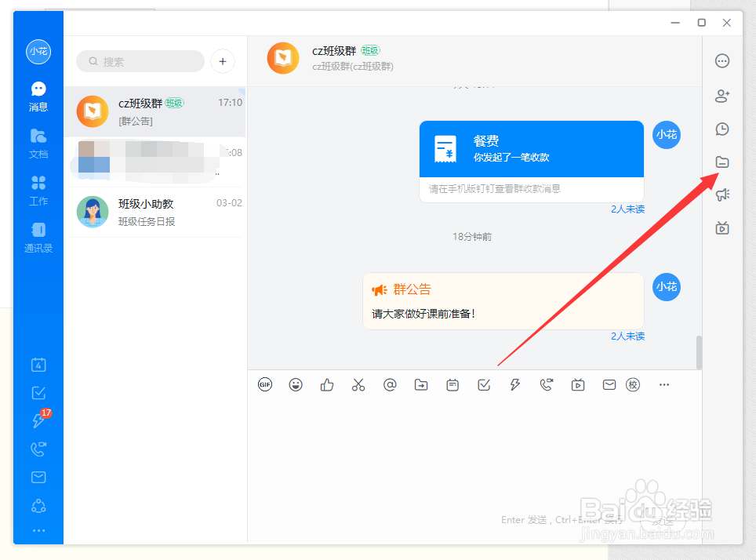Click the 2人未读 unread link under 群公告

point(627,336)
